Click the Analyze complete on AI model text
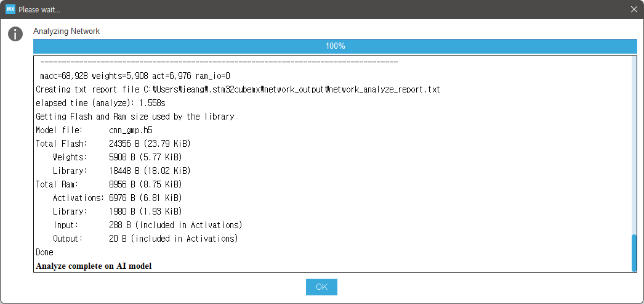 (94, 266)
